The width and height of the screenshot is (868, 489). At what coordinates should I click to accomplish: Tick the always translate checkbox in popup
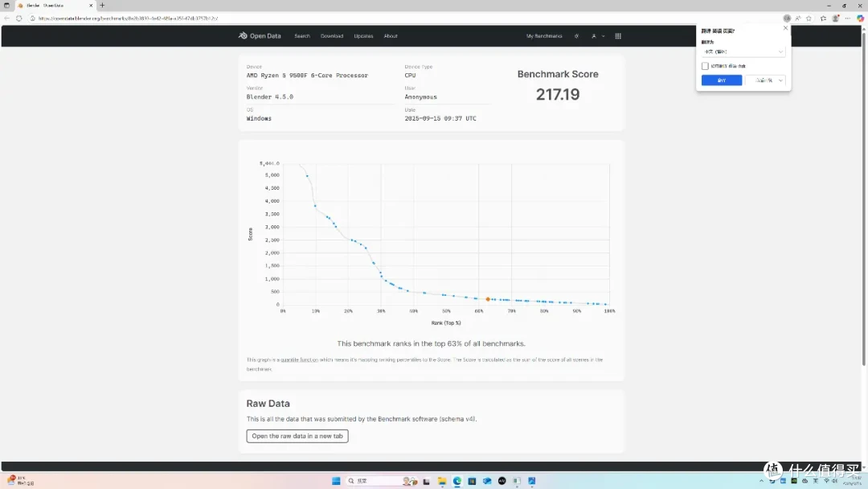(x=705, y=66)
